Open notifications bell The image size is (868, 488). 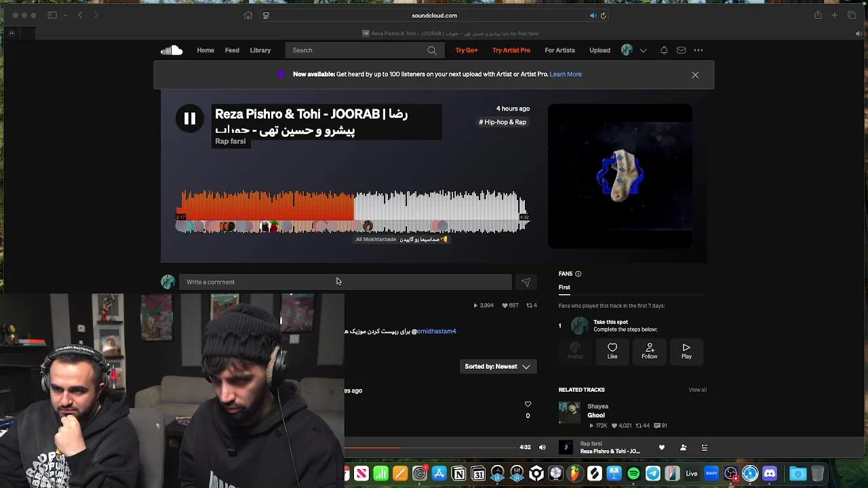tap(664, 50)
